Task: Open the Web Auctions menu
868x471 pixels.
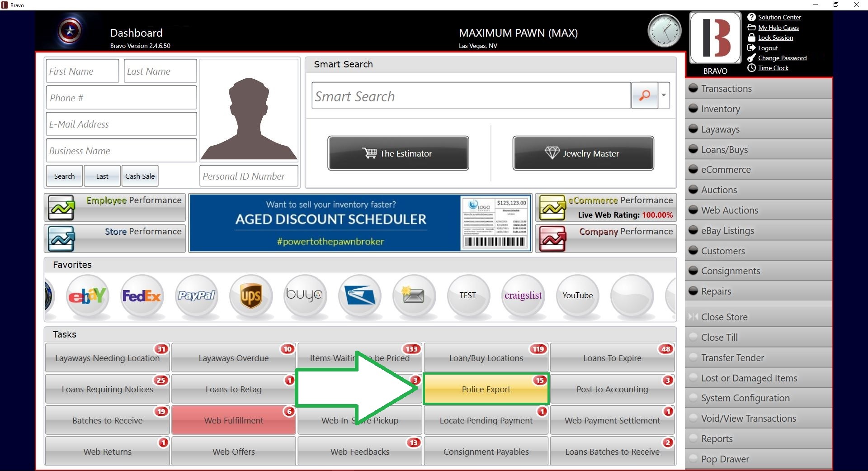Action: click(759, 210)
